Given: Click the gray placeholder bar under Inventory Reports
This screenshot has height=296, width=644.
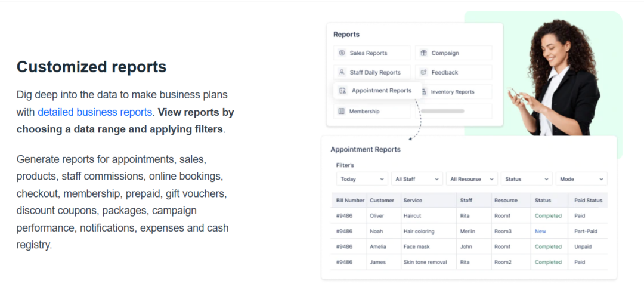Looking at the screenshot, I should 442,111.
